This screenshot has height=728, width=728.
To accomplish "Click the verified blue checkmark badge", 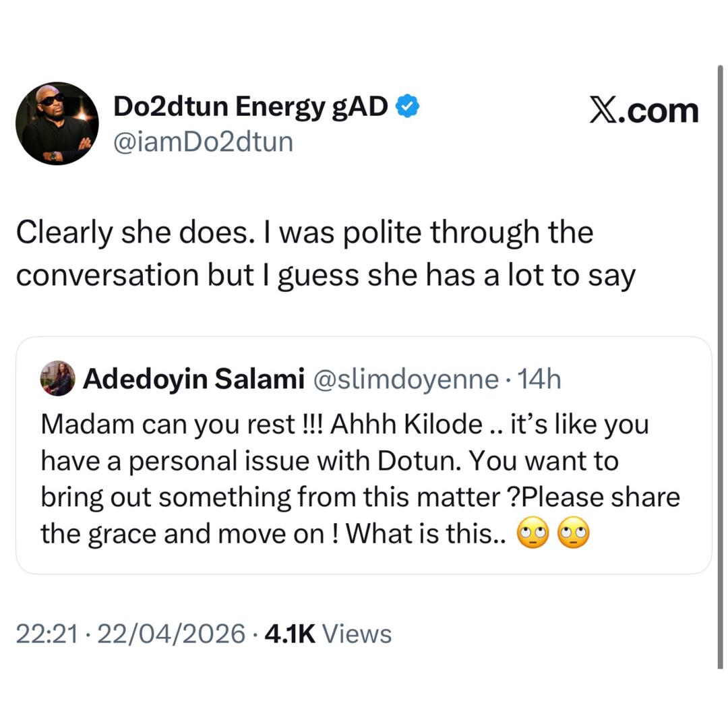I will 407,105.
